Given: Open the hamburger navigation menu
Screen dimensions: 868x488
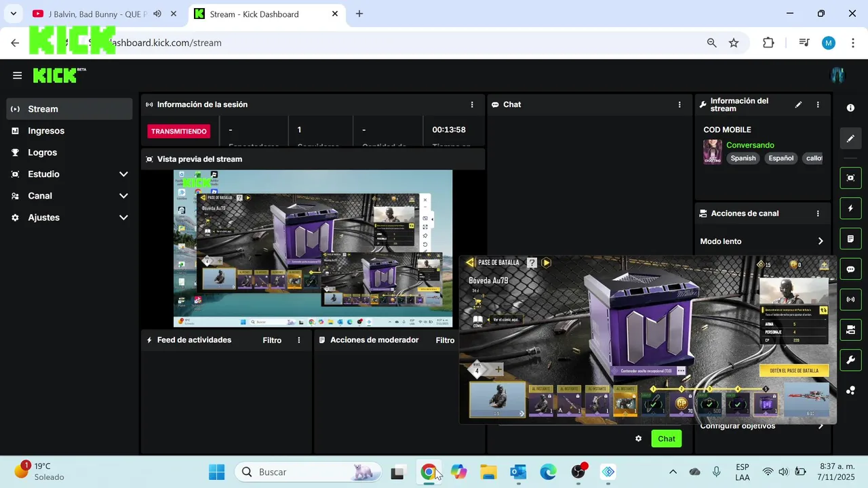Looking at the screenshot, I should (x=18, y=75).
